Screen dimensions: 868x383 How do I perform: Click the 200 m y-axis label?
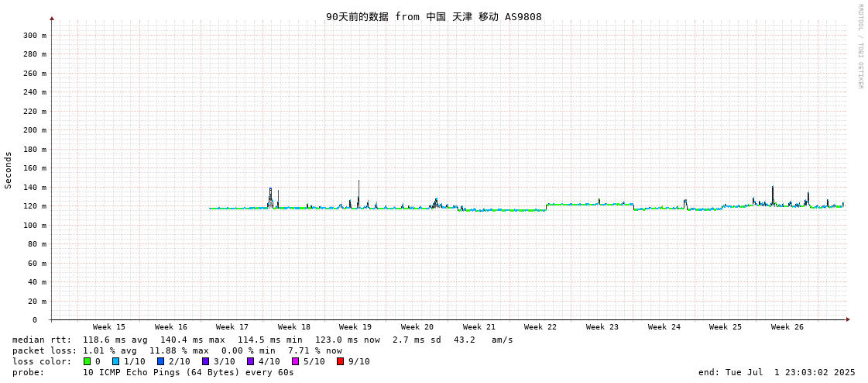(x=35, y=130)
